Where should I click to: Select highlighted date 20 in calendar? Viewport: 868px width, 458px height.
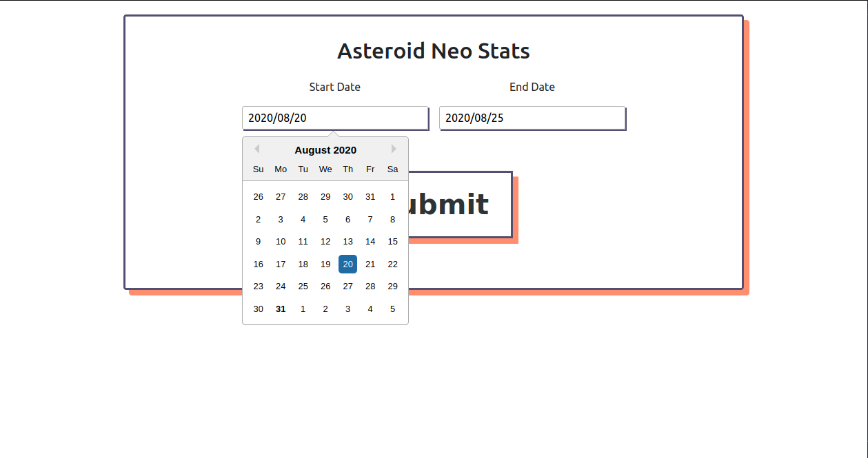click(x=347, y=264)
